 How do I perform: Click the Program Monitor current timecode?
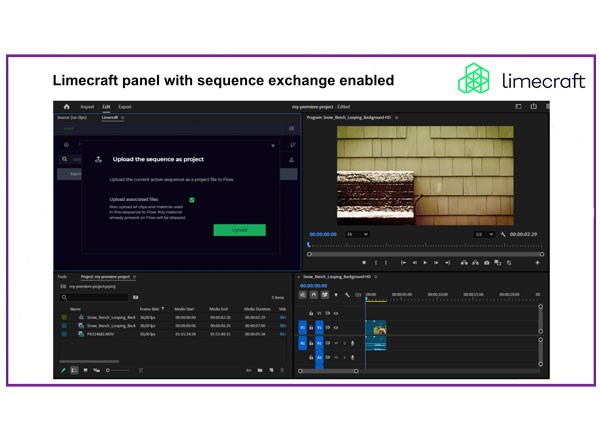(x=323, y=234)
